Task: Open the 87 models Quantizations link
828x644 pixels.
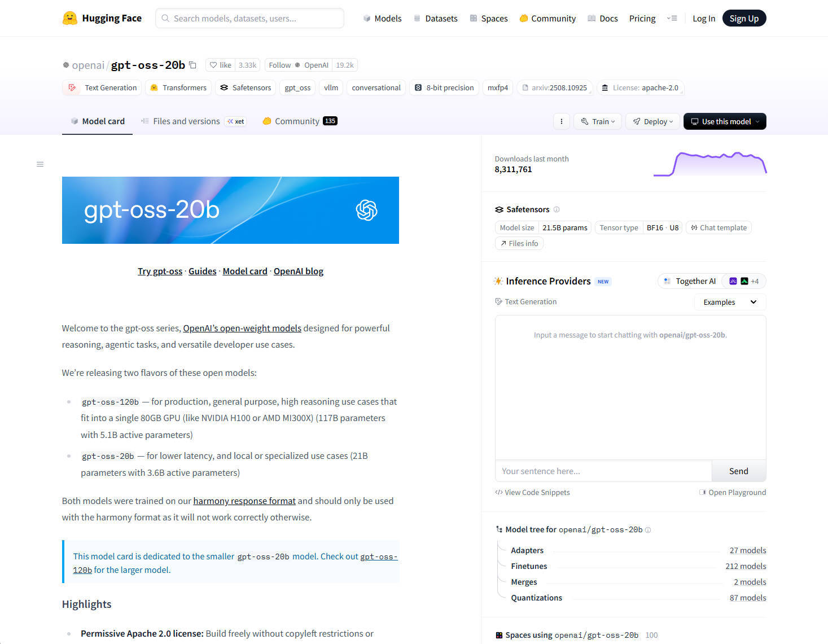Action: (748, 598)
